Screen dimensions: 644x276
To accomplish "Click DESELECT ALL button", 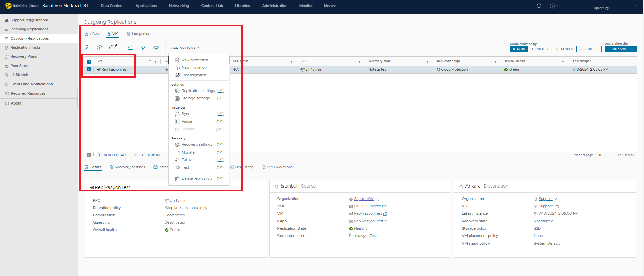I will [115, 155].
